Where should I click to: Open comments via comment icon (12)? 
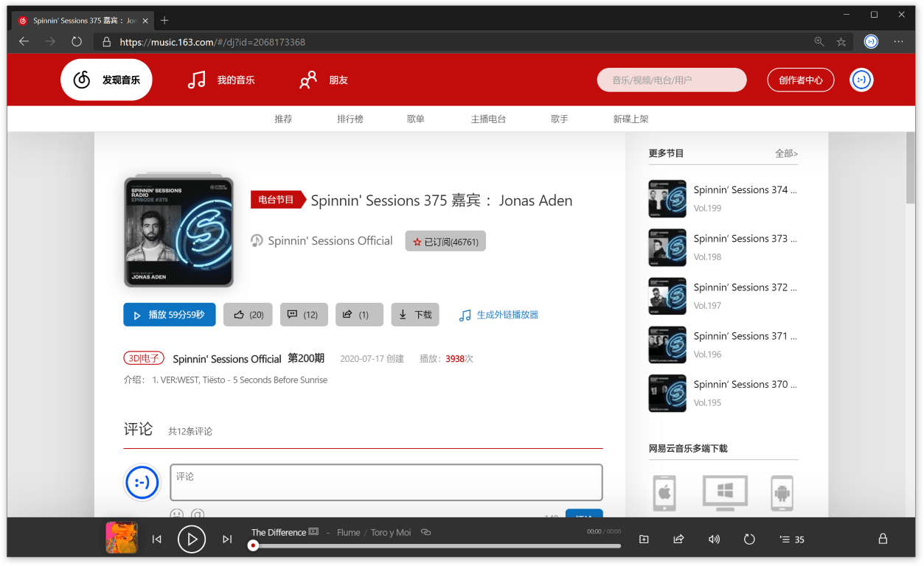tap(303, 315)
